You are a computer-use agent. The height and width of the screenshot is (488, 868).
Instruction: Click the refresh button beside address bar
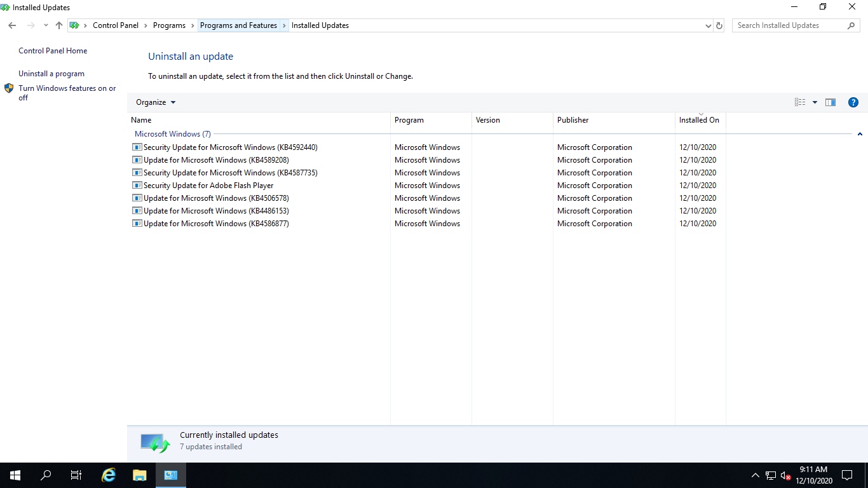click(719, 25)
